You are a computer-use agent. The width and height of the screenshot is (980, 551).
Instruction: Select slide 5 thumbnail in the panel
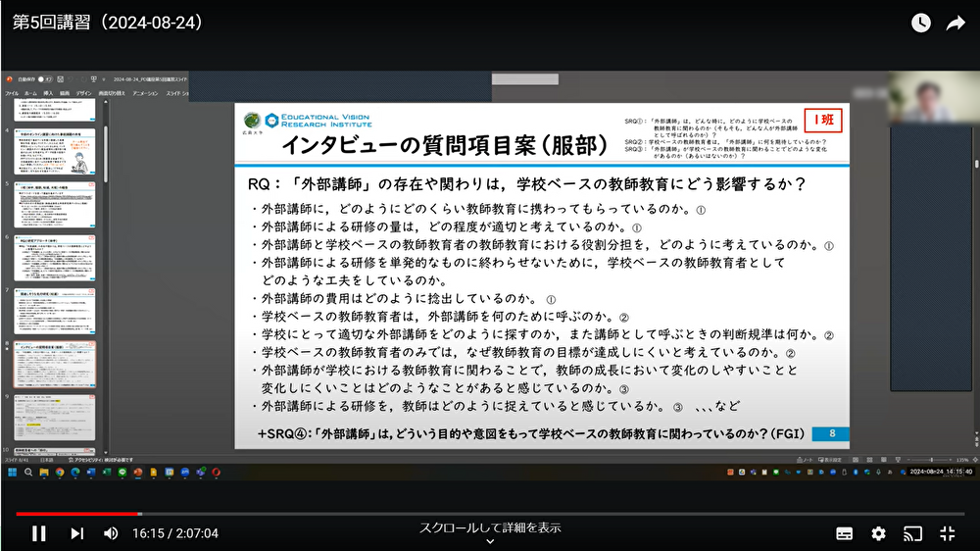tap(55, 205)
